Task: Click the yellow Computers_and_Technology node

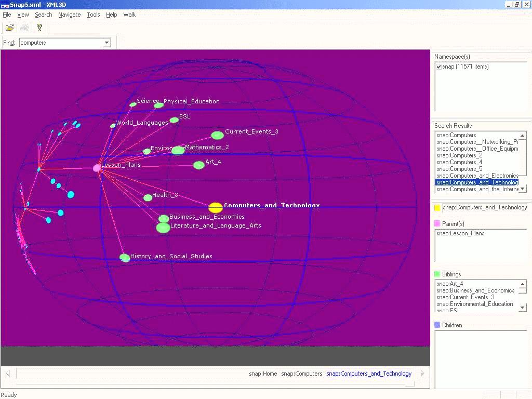Action: click(x=216, y=207)
